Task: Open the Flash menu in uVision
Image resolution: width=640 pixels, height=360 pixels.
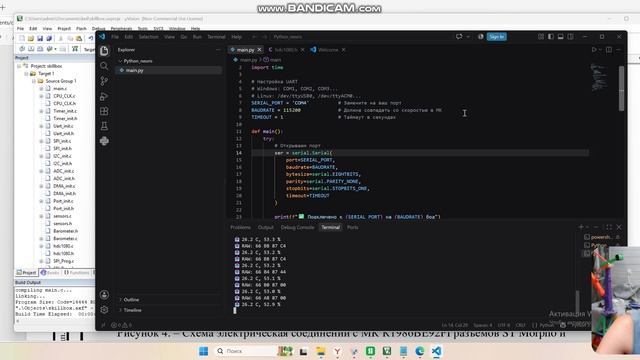Action: point(81,29)
